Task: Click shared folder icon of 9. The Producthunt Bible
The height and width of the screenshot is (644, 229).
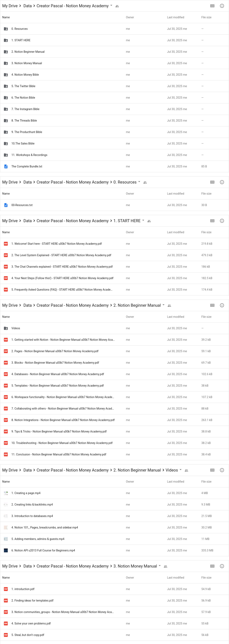Action: pyautogui.click(x=6, y=132)
